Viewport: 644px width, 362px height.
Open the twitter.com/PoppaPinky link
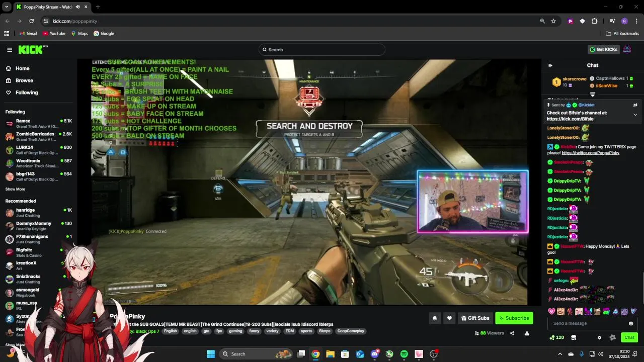coord(590,153)
